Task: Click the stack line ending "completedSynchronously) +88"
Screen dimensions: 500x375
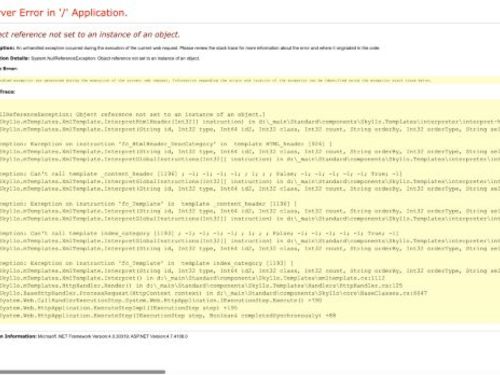Action: [x=168, y=315]
